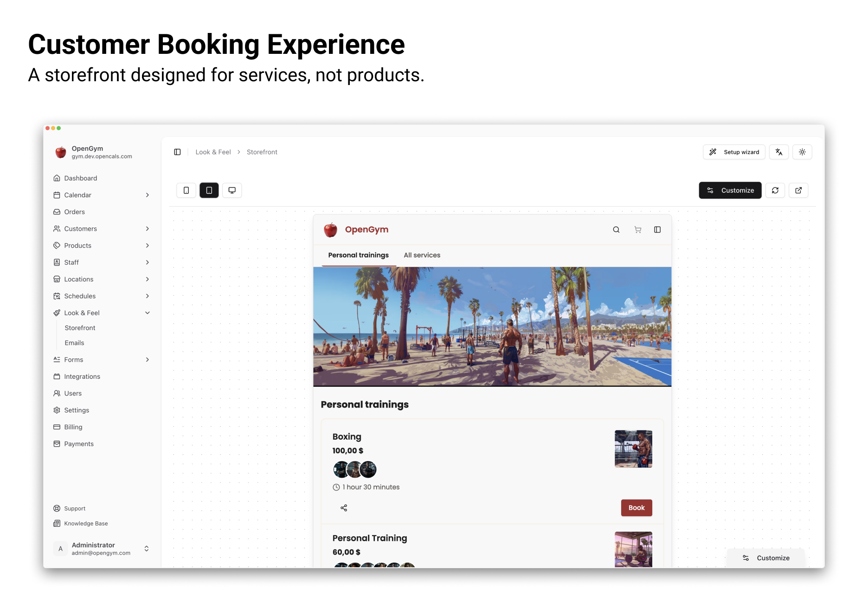This screenshot has width=868, height=616.
Task: Expand the Staff submenu chevron
Action: pos(148,263)
